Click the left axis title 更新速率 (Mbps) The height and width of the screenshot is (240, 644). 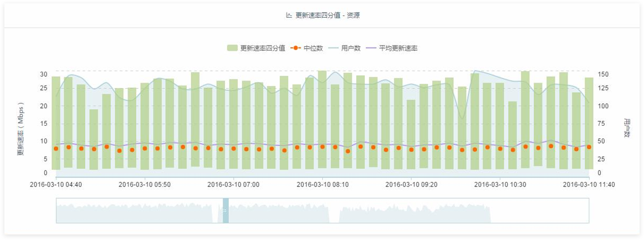pyautogui.click(x=20, y=129)
